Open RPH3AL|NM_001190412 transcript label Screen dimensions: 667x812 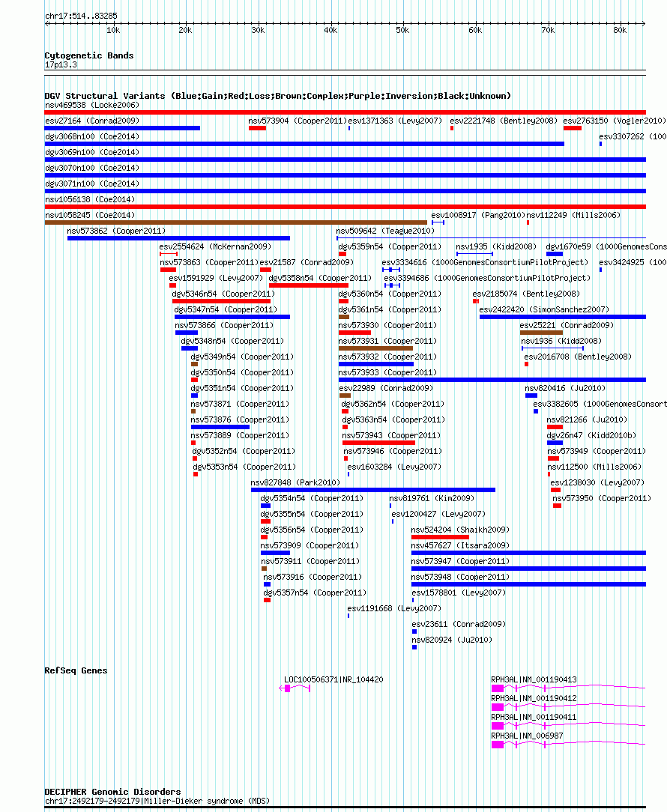[534, 699]
